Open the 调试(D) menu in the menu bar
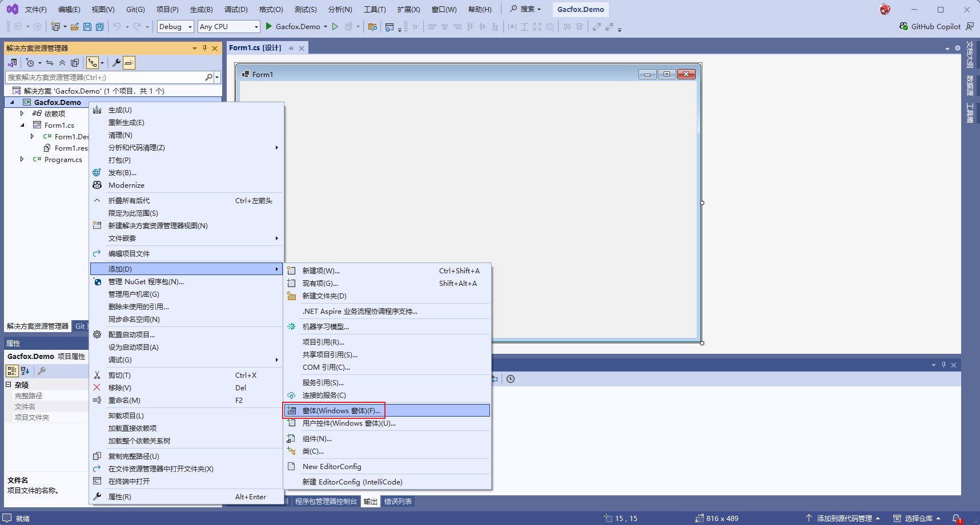Image resolution: width=980 pixels, height=525 pixels. (236, 9)
